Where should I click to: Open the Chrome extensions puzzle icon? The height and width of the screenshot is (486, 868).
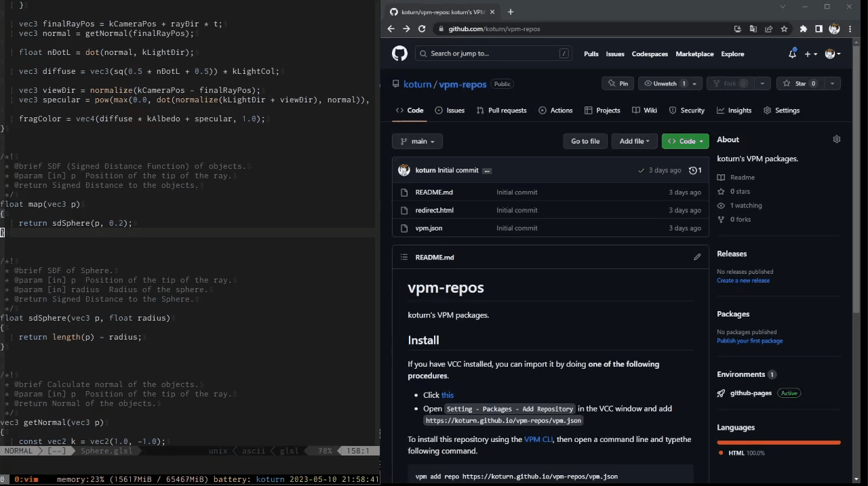tap(804, 29)
